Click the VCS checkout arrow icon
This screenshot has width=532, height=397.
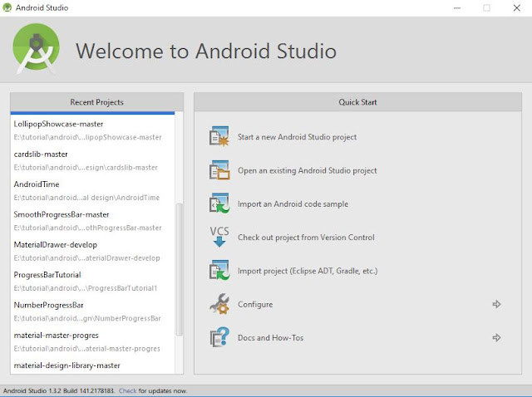[219, 237]
